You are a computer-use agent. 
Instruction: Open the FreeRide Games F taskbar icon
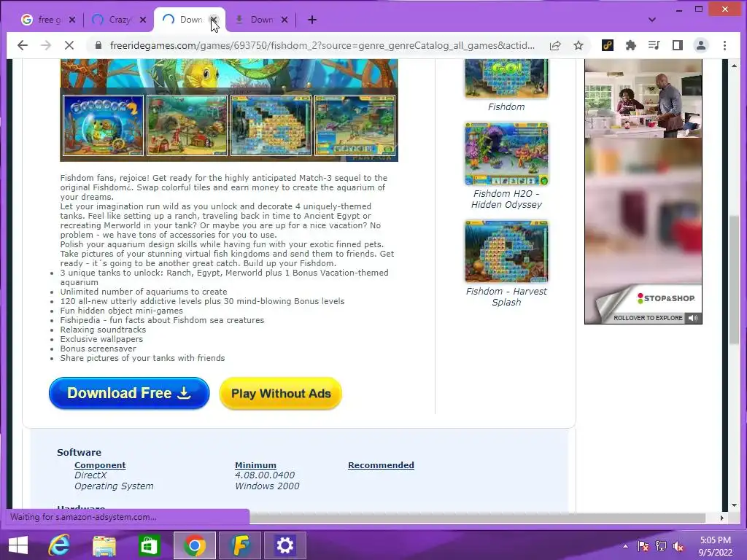pyautogui.click(x=240, y=545)
